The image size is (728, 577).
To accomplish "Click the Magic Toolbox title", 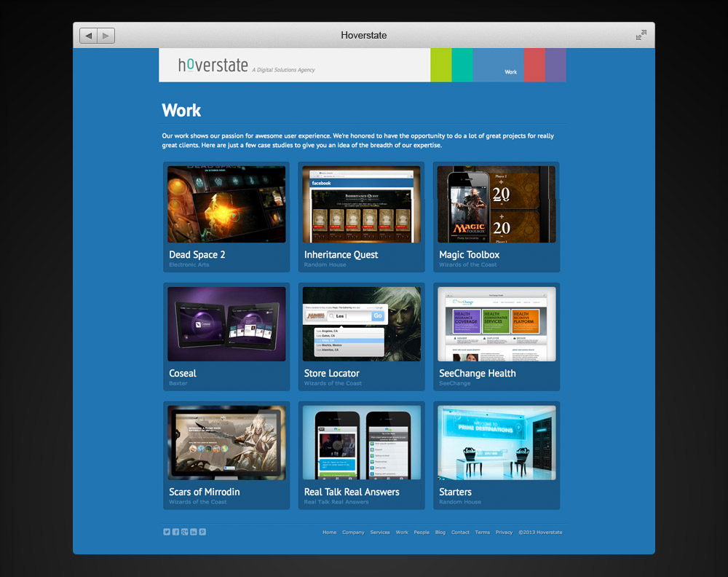I will (x=470, y=254).
